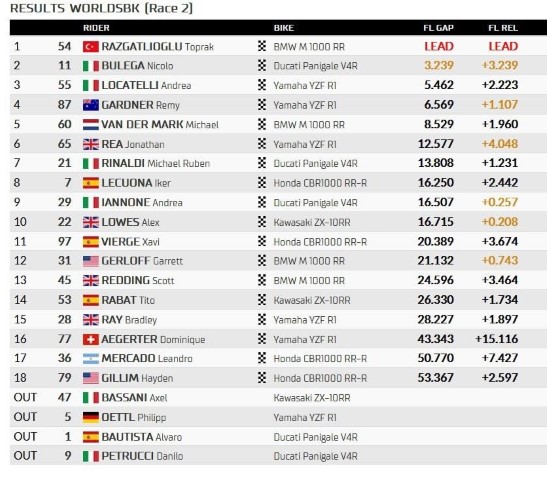The width and height of the screenshot is (547, 480).
Task: Click the RIDER column header
Action: (96, 28)
